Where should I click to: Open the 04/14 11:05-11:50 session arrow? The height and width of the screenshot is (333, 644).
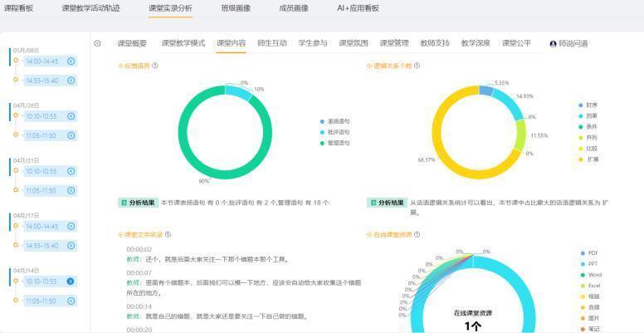point(71,301)
